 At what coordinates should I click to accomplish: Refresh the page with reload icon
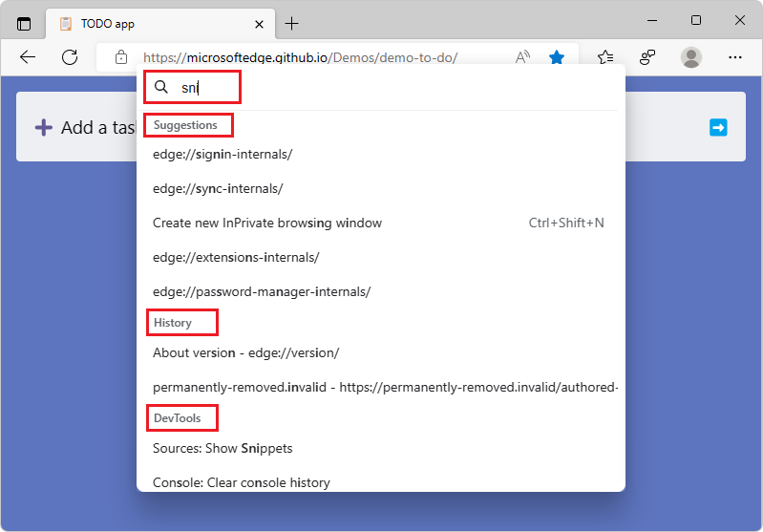[70, 57]
